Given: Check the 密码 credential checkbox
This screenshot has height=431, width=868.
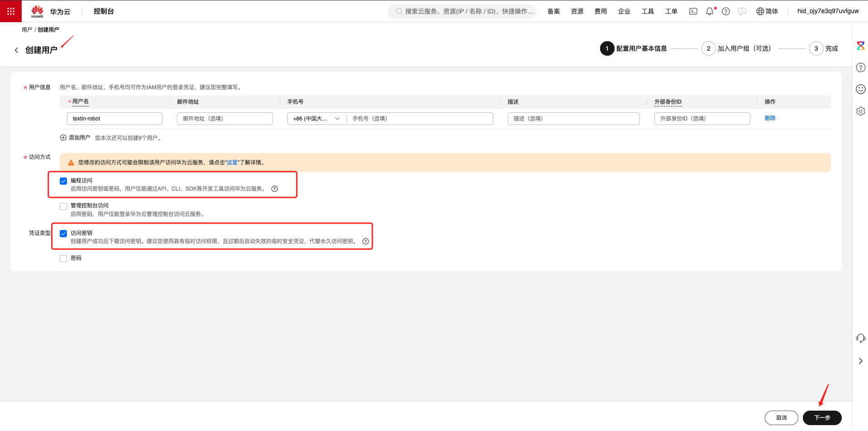Looking at the screenshot, I should pyautogui.click(x=63, y=259).
